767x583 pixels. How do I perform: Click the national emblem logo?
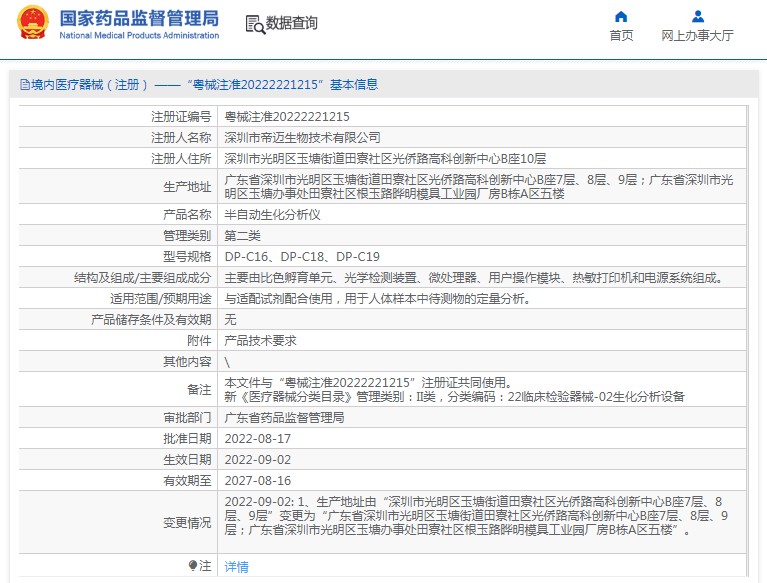pos(33,22)
